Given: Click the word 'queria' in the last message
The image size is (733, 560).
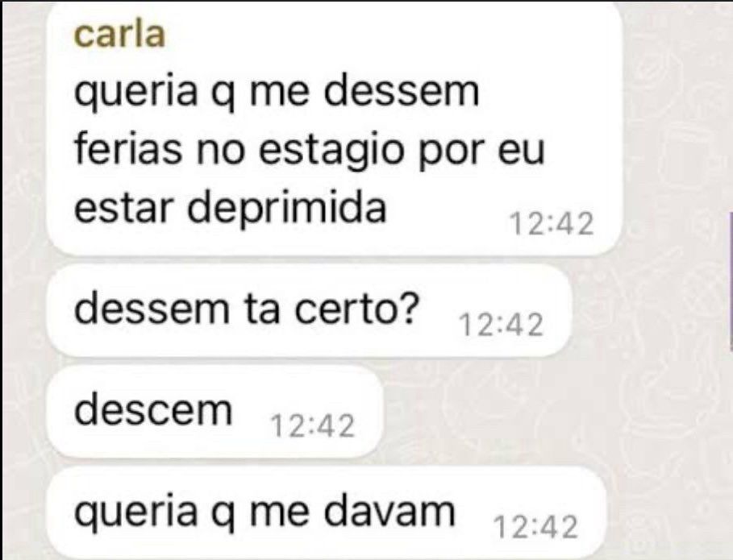Looking at the screenshot, I should click(136, 513).
